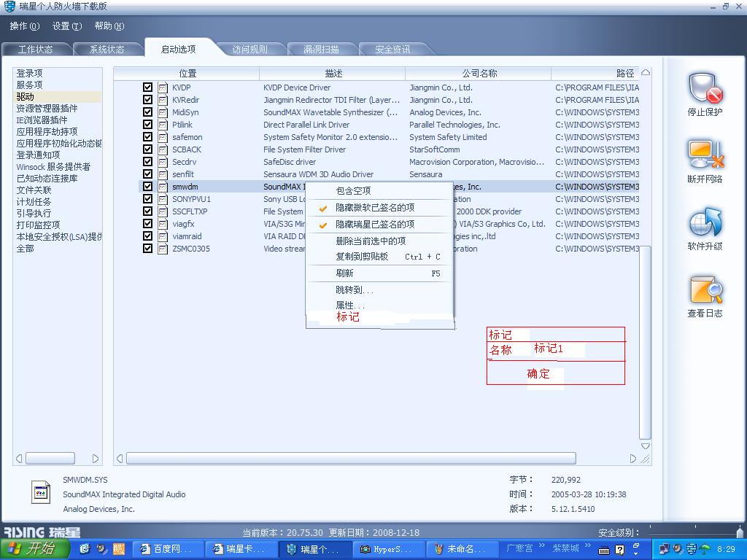
Task: Click driver list scroll-right arrow
Action: click(632, 459)
